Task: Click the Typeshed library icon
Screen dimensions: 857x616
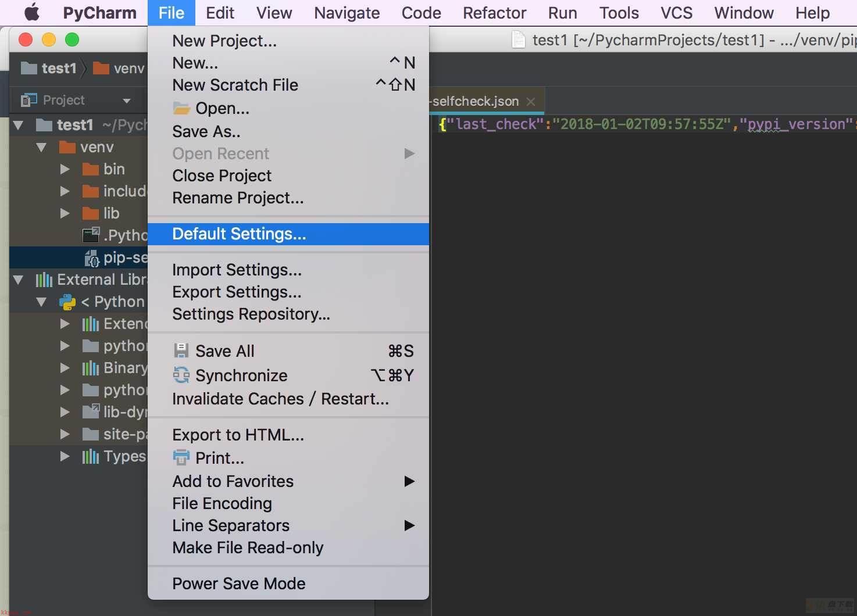Action: tap(90, 456)
